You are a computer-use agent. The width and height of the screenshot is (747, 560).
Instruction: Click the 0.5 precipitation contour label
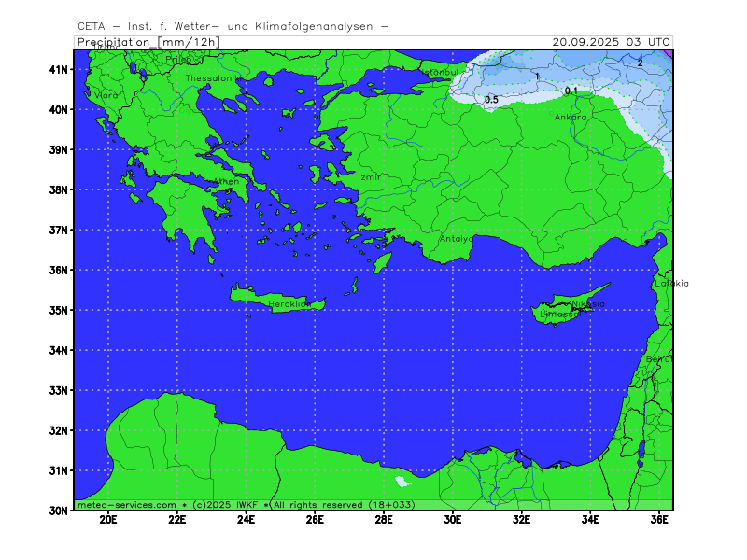(x=491, y=100)
